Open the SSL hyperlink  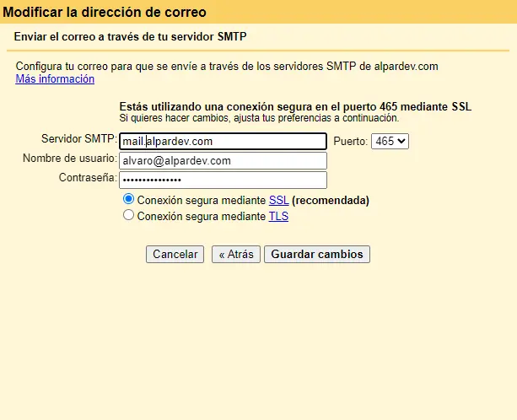click(x=278, y=201)
